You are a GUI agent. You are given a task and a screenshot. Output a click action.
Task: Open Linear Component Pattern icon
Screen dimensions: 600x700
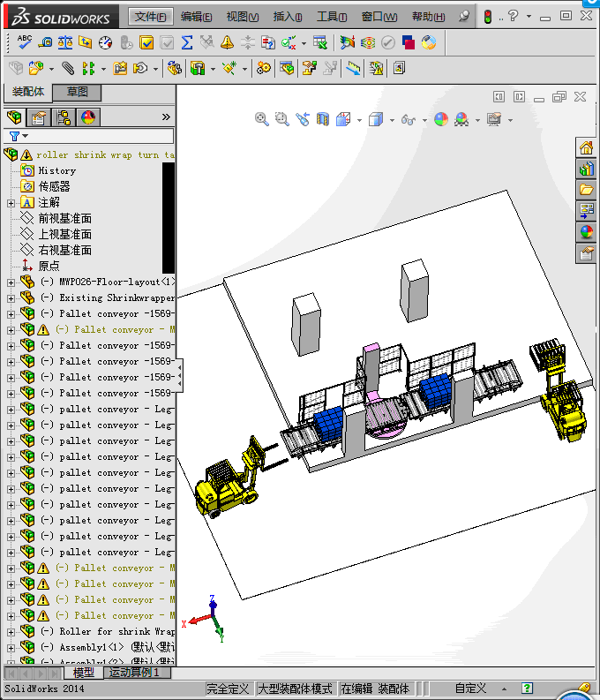pos(88,68)
